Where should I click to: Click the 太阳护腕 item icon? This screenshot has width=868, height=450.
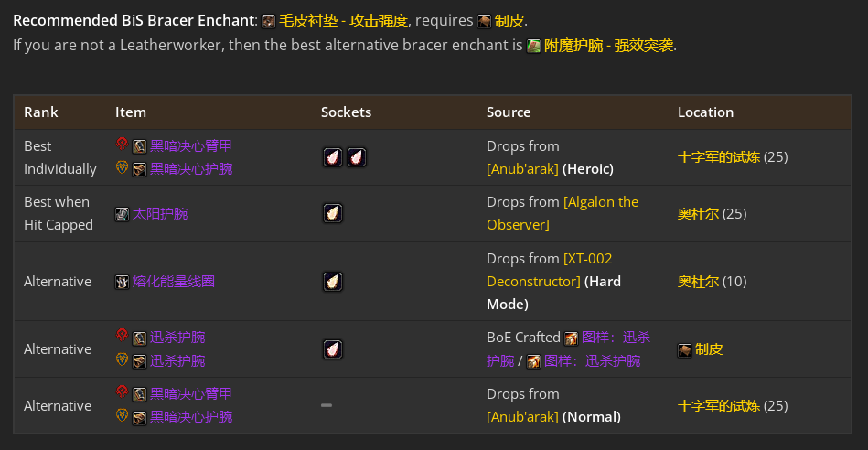(122, 214)
